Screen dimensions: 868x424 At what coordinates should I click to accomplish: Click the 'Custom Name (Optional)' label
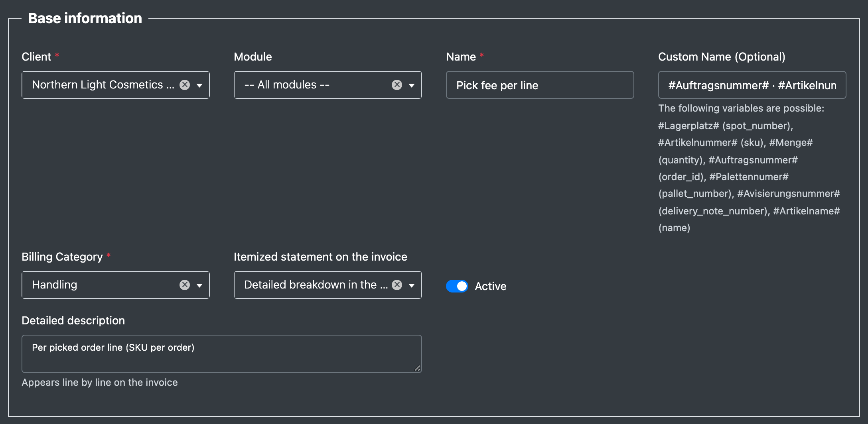tap(722, 57)
